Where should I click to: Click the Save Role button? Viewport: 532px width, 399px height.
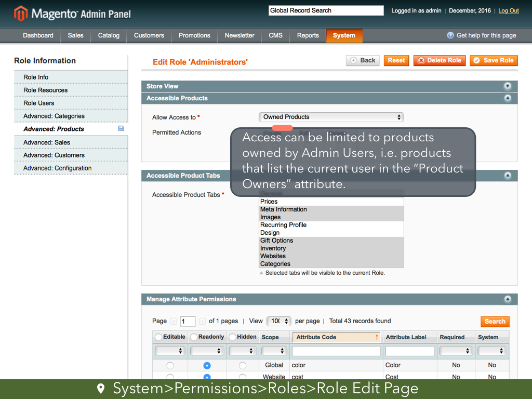(493, 60)
